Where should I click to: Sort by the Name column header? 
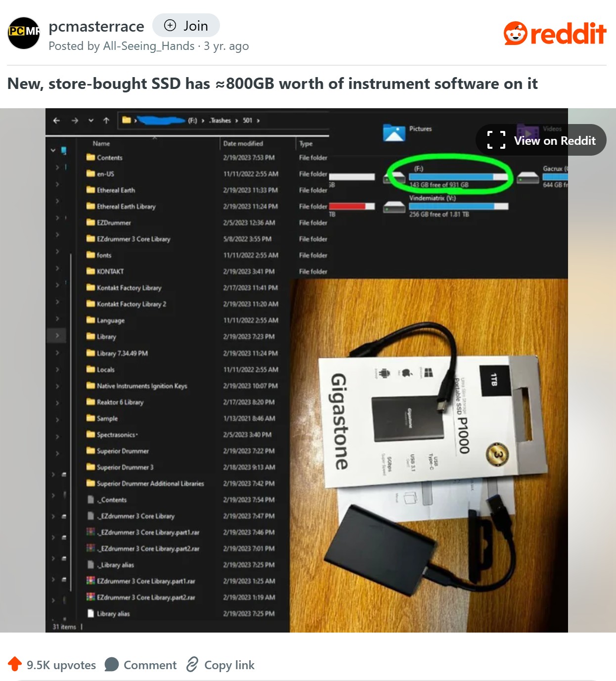[x=101, y=143]
